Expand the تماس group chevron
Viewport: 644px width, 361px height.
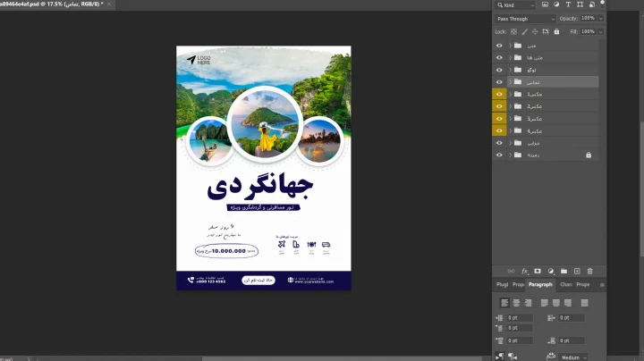click(510, 82)
